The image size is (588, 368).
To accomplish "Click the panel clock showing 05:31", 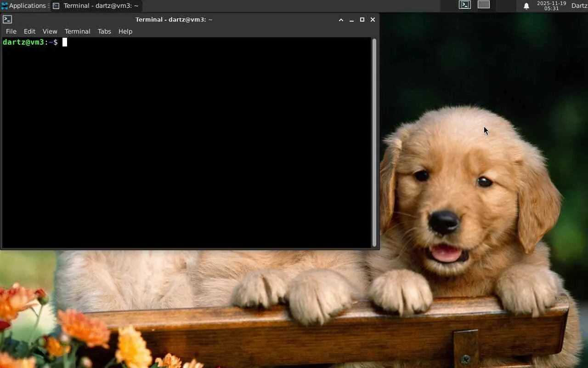I will (551, 6).
